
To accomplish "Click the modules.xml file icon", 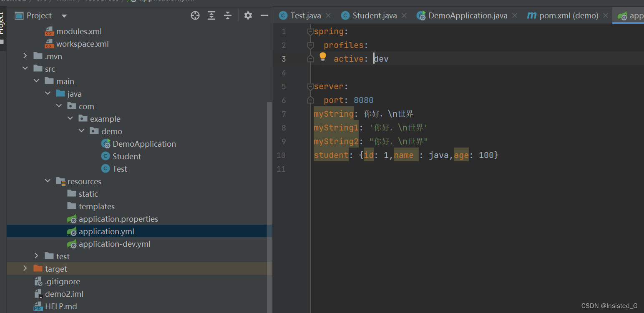I will pyautogui.click(x=50, y=31).
